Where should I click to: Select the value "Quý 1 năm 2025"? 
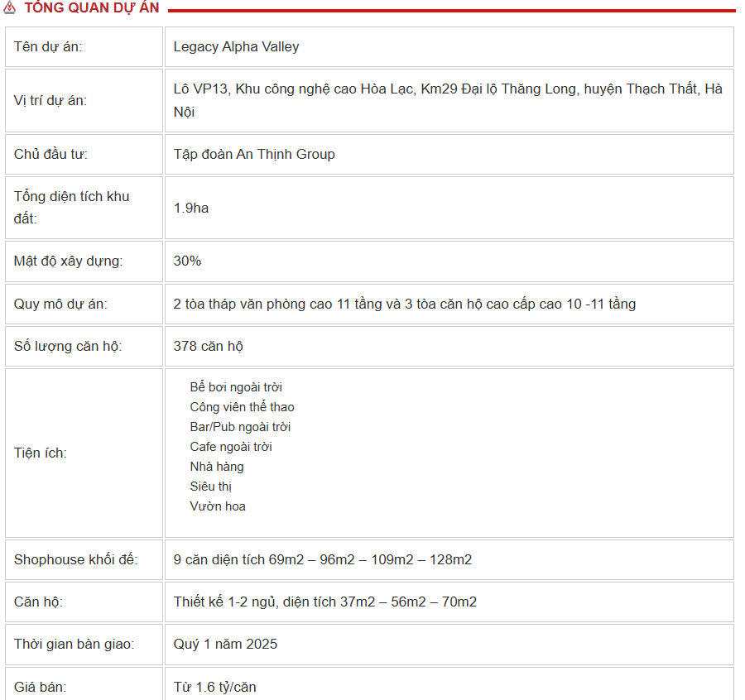point(225,644)
